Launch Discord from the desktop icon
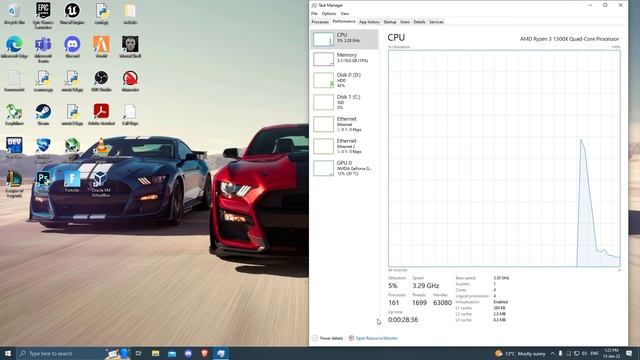The height and width of the screenshot is (360, 640). pos(72,47)
